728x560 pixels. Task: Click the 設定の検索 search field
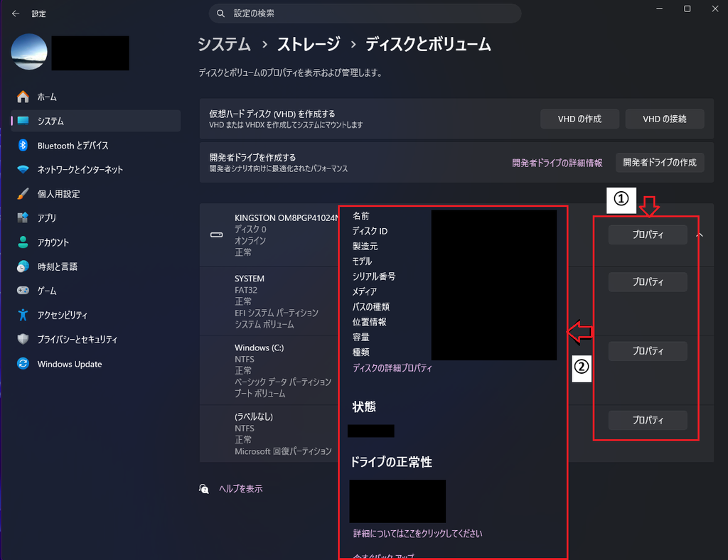tap(365, 14)
